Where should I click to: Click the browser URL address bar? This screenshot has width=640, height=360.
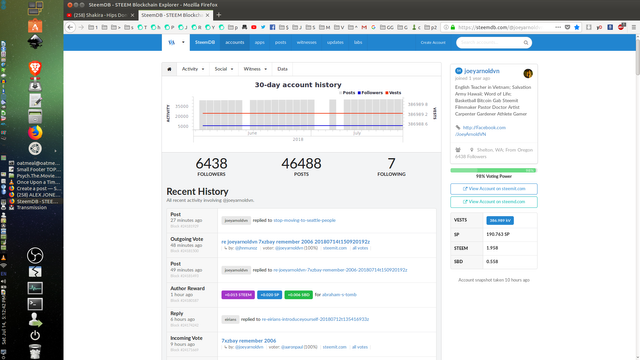pos(500,27)
